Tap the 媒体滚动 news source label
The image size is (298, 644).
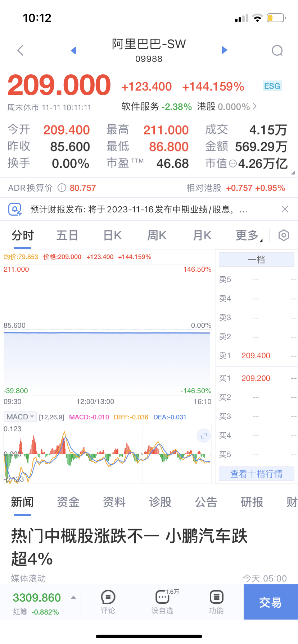(28, 578)
